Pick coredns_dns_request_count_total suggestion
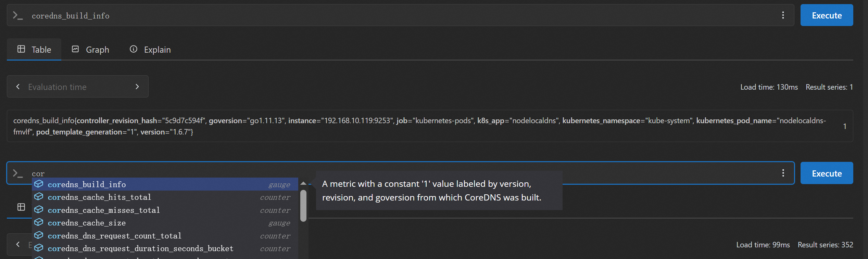This screenshot has height=259, width=868. point(114,236)
